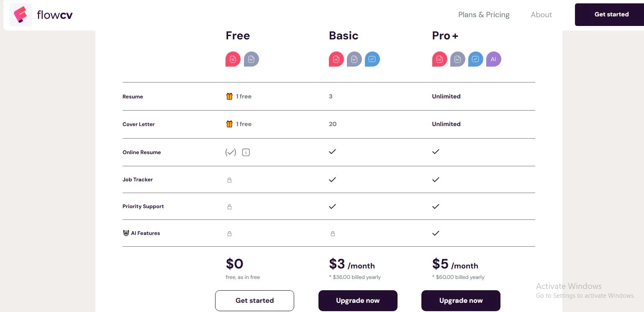Click the gift icon in the Resume row
The width and height of the screenshot is (644, 312).
pos(229,96)
